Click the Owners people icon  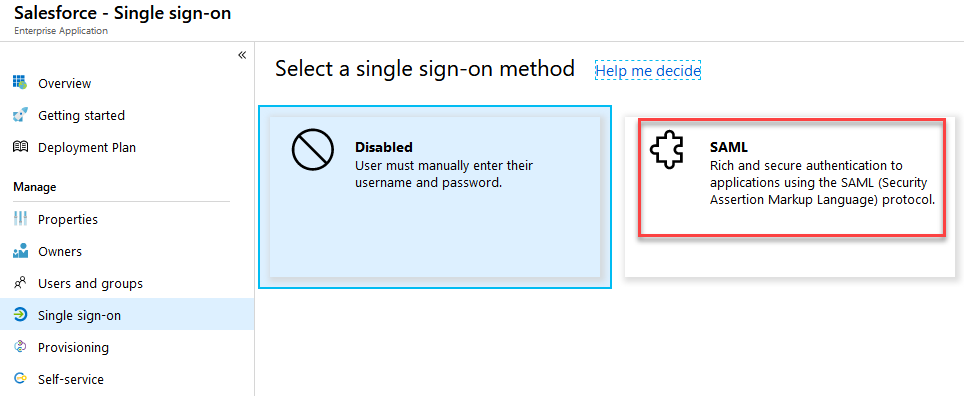pyautogui.click(x=20, y=251)
